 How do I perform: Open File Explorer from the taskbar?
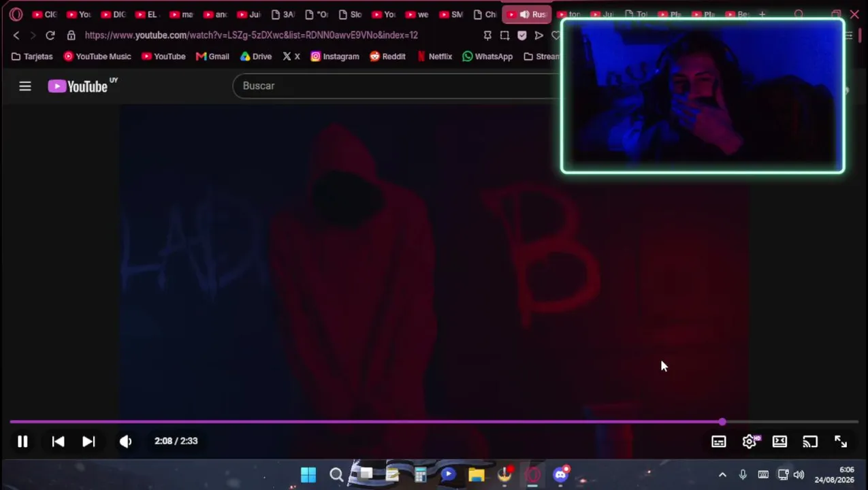point(476,474)
